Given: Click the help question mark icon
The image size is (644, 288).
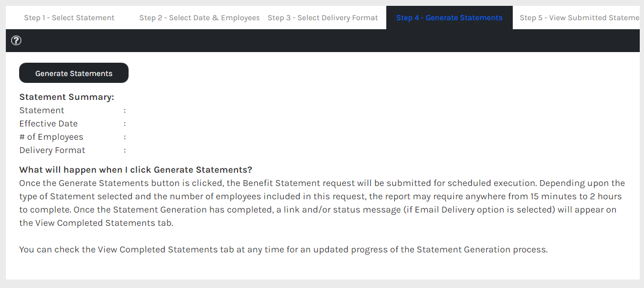Looking at the screenshot, I should coord(16,40).
